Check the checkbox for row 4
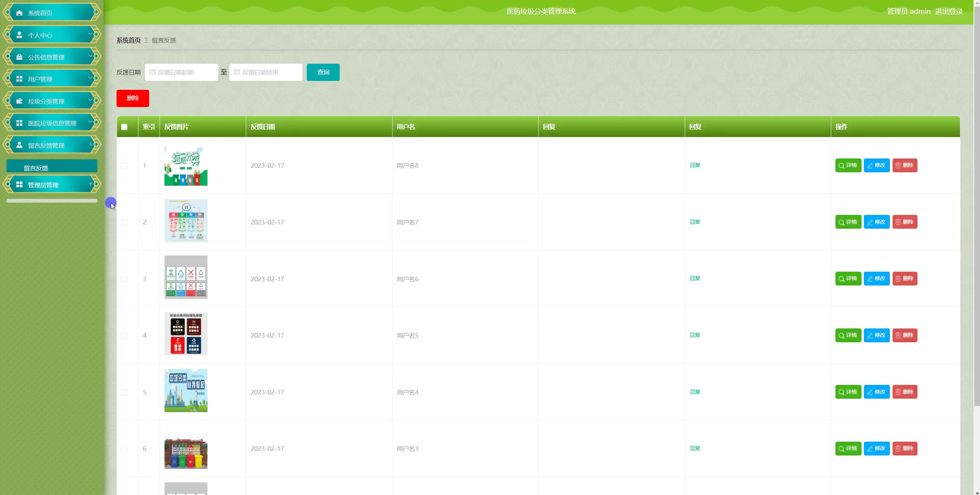The image size is (980, 495). pyautogui.click(x=124, y=336)
